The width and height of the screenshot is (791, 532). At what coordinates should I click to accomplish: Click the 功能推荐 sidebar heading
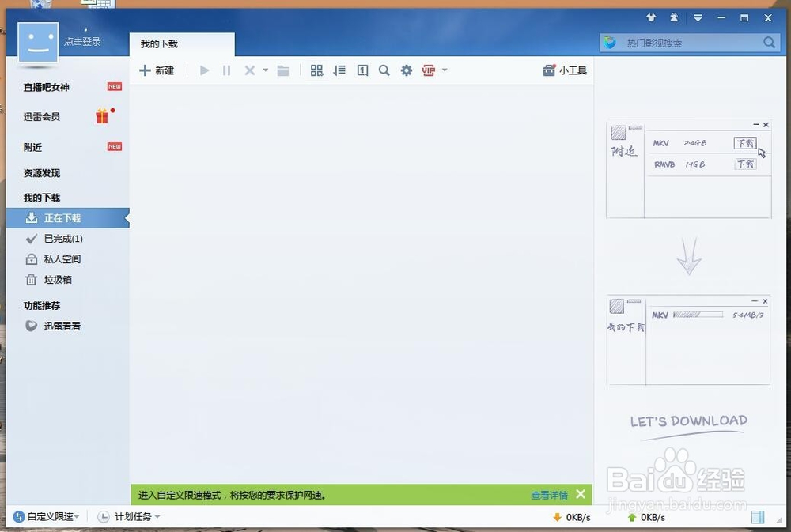click(42, 306)
